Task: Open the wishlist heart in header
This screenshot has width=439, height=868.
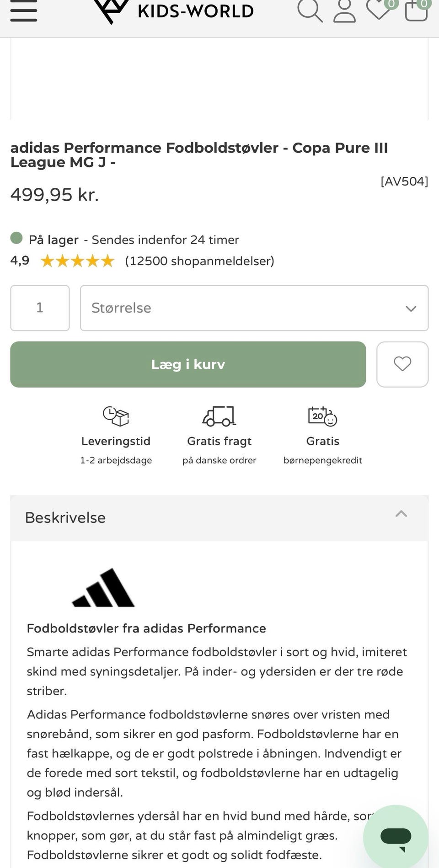Action: pyautogui.click(x=379, y=10)
